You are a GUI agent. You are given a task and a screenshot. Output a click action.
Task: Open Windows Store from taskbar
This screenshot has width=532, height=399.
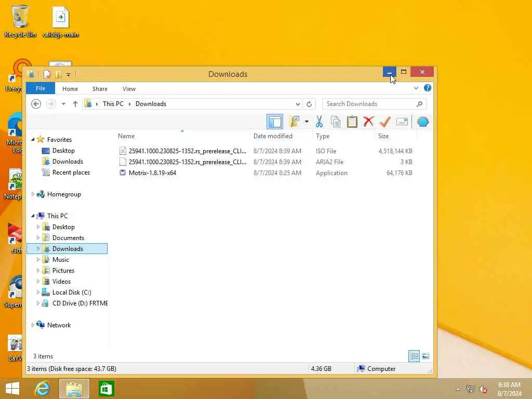[106, 389]
